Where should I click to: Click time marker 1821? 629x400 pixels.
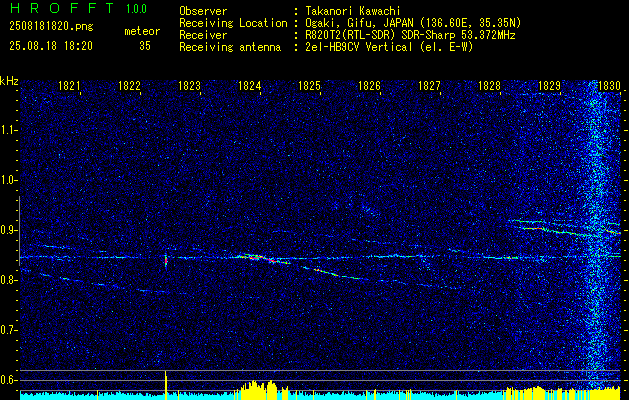pos(69,85)
